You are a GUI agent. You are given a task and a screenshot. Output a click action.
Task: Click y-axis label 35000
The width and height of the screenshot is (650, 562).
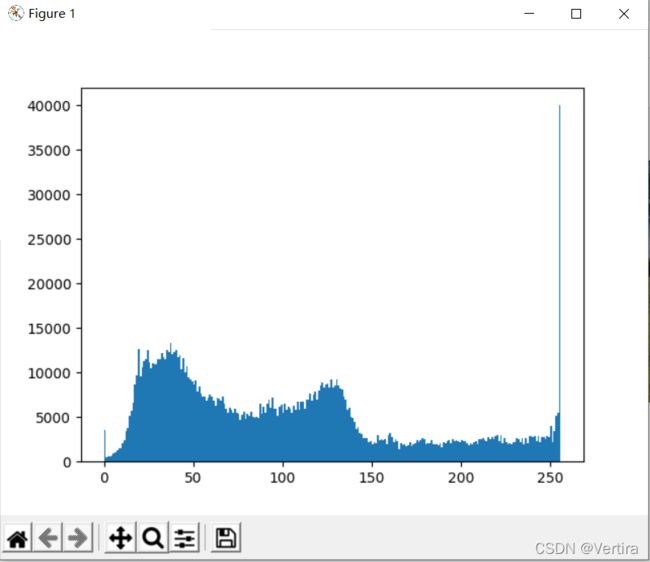coord(49,150)
